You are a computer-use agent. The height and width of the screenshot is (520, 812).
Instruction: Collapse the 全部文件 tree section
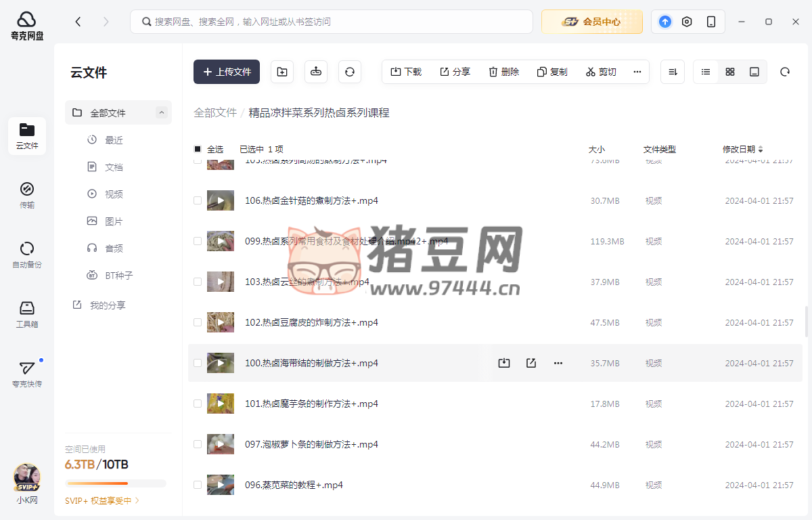pos(161,112)
